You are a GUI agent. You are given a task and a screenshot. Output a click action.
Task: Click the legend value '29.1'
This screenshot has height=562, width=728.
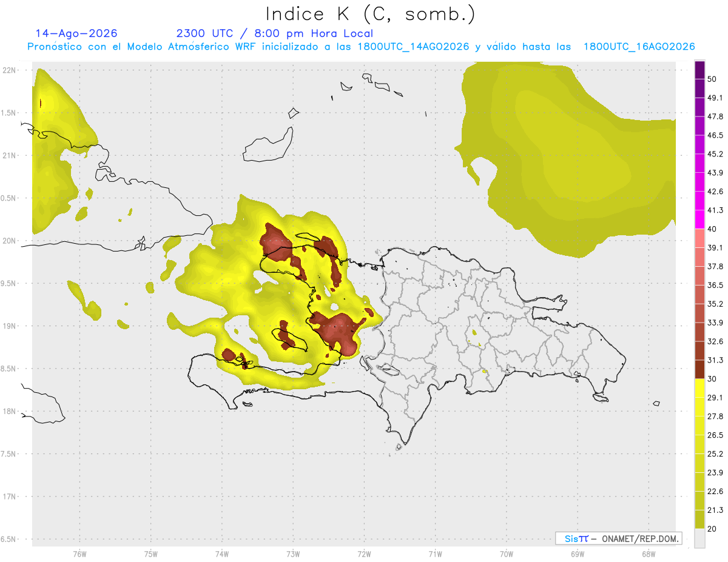(x=715, y=397)
